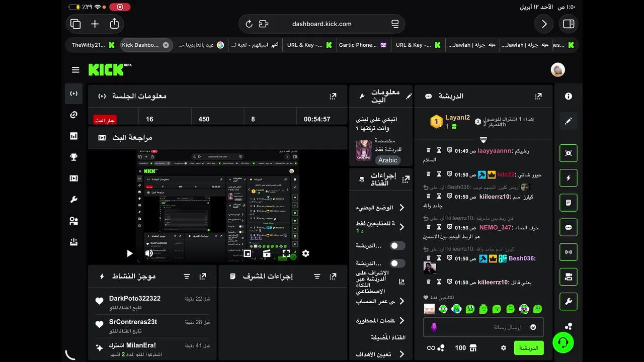This screenshot has height=362, width=644.
Task: Toggle the notes widget in right sidebar
Action: coord(569,203)
